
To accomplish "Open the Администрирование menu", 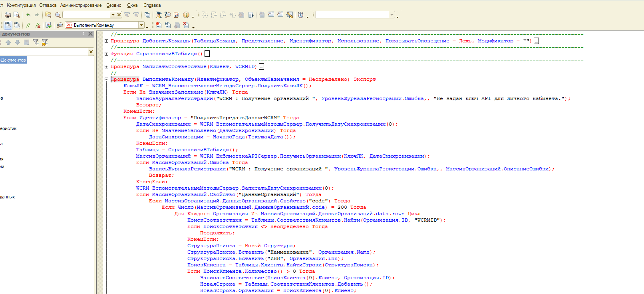I will [81, 5].
